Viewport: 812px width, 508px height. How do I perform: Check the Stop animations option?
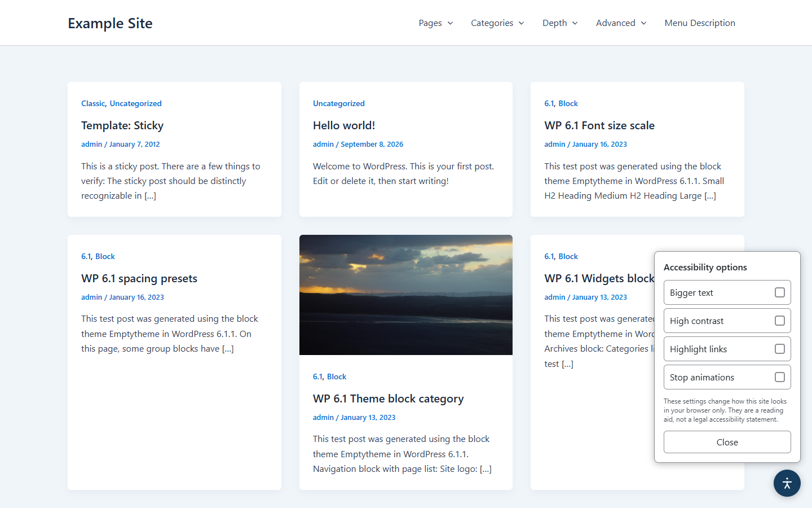click(780, 377)
